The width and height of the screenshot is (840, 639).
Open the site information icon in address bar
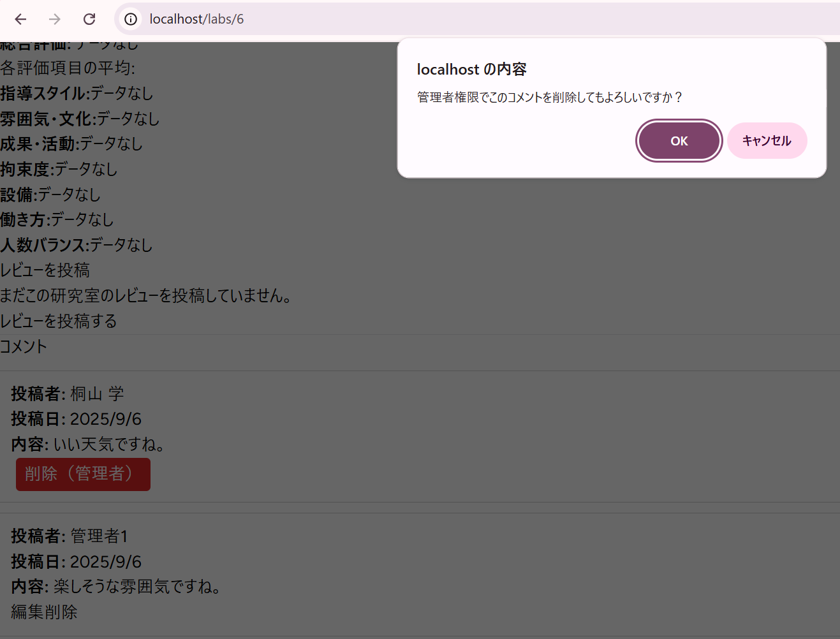point(131,19)
